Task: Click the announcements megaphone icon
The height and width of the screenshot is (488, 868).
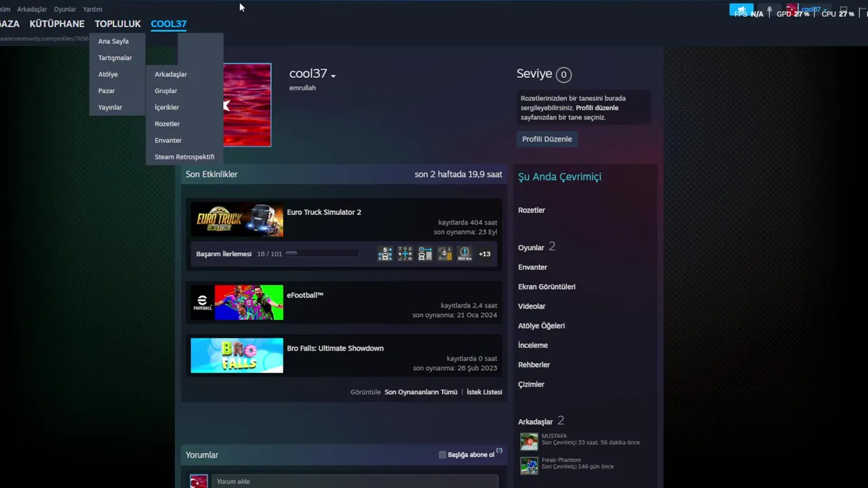Action: coord(741,10)
